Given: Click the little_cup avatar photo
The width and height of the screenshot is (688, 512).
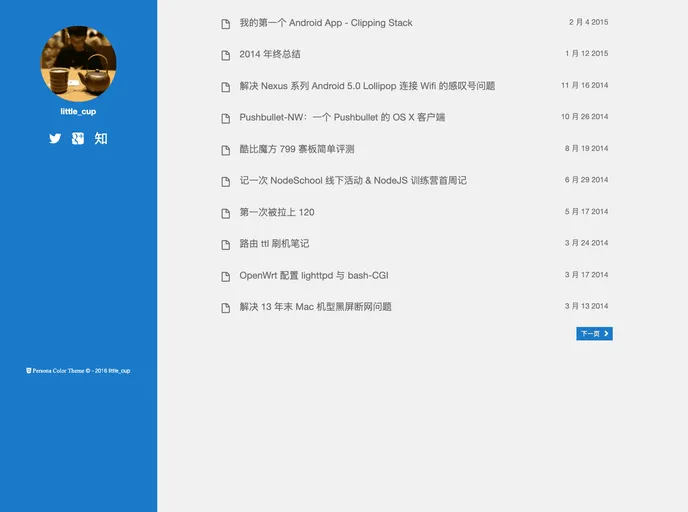Looking at the screenshot, I should coord(79,64).
